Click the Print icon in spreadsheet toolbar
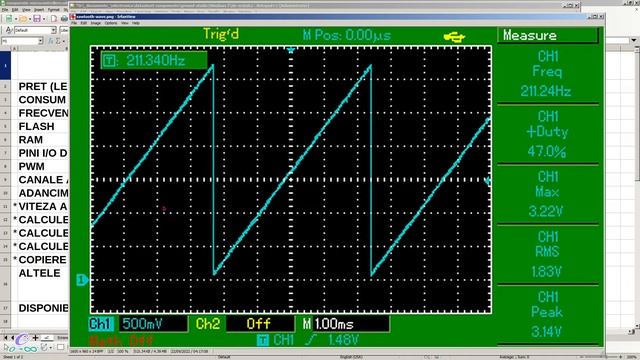This screenshot has height=360, width=640. click(x=64, y=19)
